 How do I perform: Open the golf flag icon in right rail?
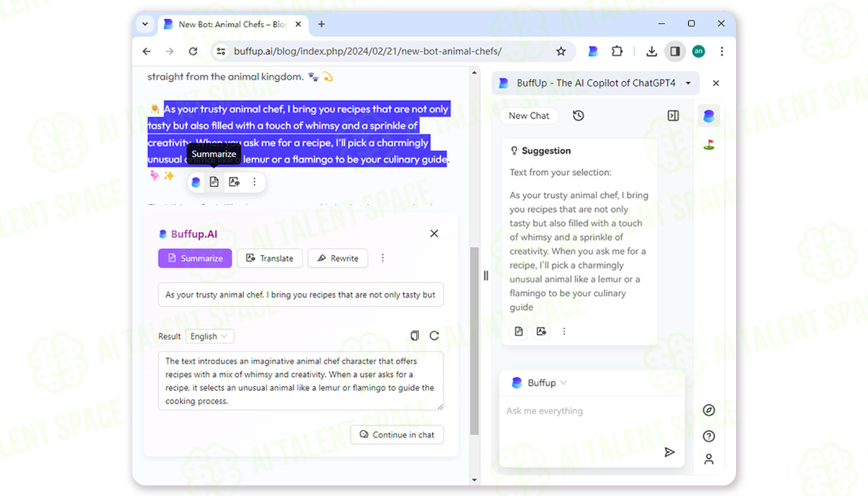point(709,144)
